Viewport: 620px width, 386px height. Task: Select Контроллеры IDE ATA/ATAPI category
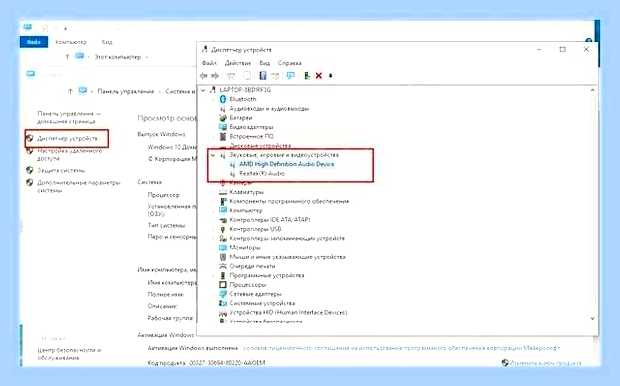click(x=270, y=219)
